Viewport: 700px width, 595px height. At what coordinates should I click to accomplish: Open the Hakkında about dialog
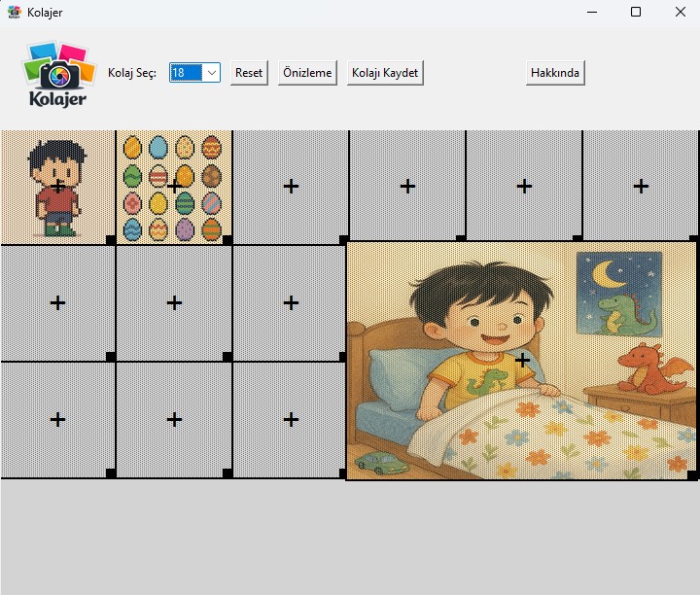(x=555, y=72)
